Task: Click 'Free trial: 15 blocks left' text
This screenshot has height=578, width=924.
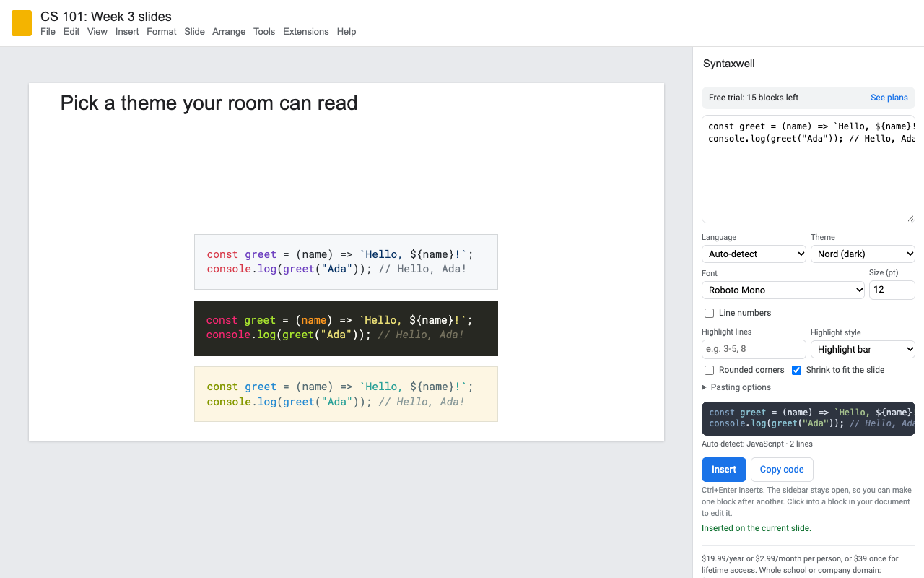Action: tap(754, 98)
